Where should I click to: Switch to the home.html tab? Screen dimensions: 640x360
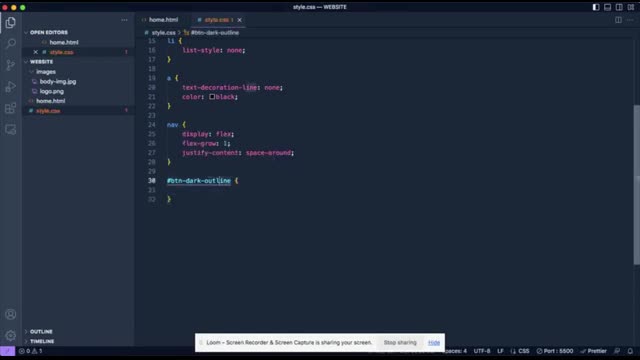(163, 20)
